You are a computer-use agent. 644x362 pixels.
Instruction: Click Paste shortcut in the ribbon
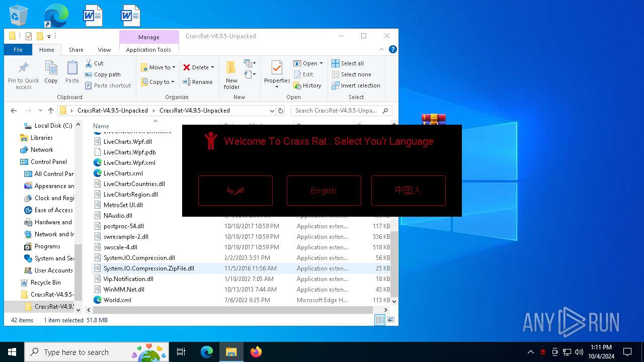(x=108, y=85)
